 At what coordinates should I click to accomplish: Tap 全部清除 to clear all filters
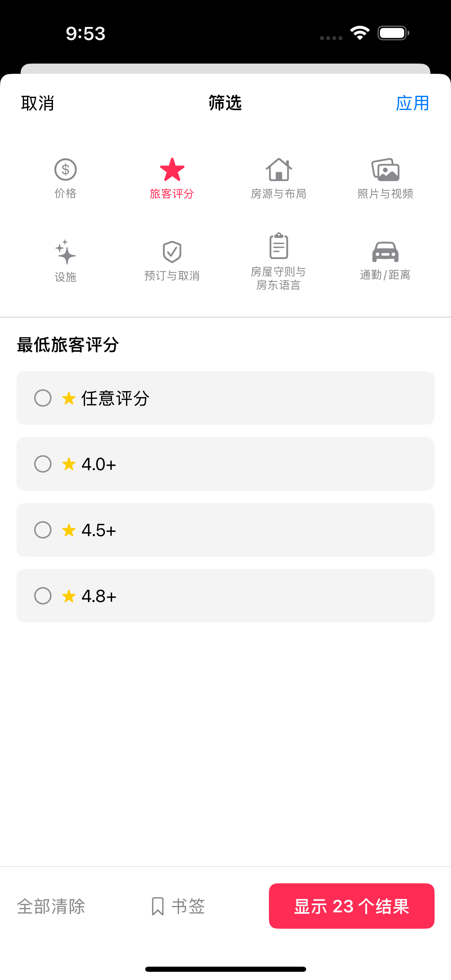(51, 906)
